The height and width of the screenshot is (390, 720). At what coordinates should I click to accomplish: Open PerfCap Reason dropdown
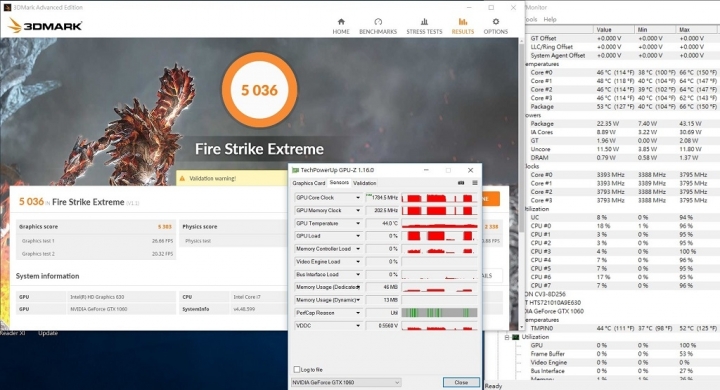point(358,313)
